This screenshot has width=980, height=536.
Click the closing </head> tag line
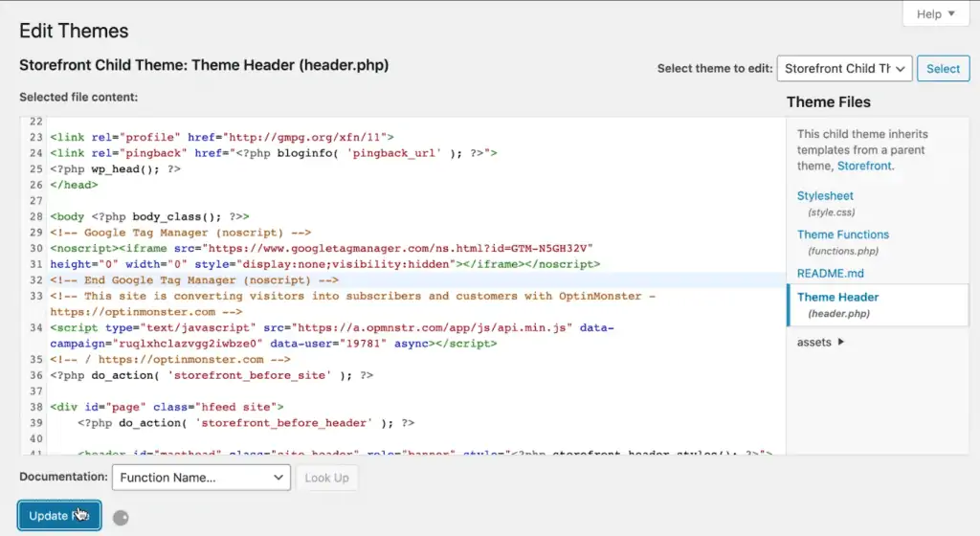(x=74, y=185)
